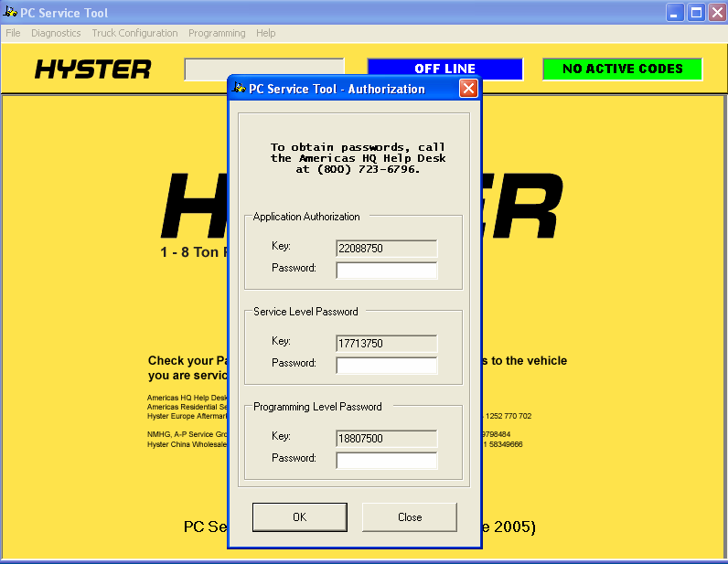Click 'NMHG, A-P Service' contact line

coord(187,434)
